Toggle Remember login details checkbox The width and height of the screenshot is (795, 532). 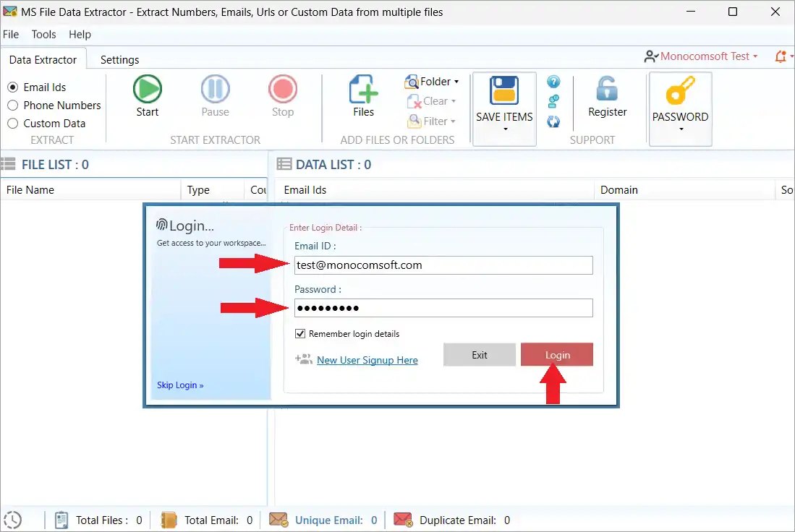300,333
